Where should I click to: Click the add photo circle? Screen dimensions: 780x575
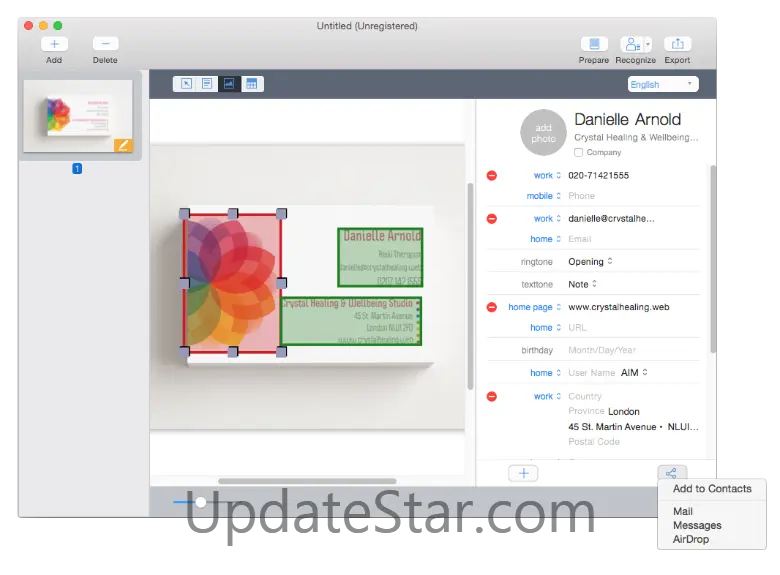pyautogui.click(x=543, y=133)
